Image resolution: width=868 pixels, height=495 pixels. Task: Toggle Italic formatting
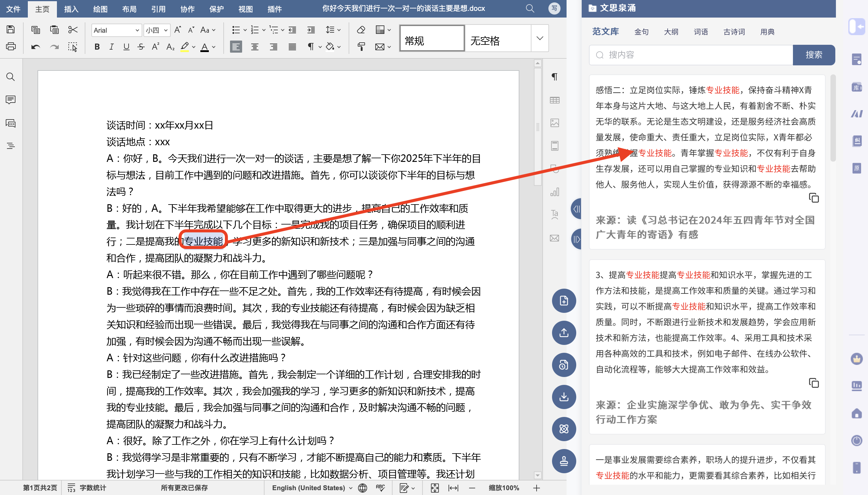(111, 47)
